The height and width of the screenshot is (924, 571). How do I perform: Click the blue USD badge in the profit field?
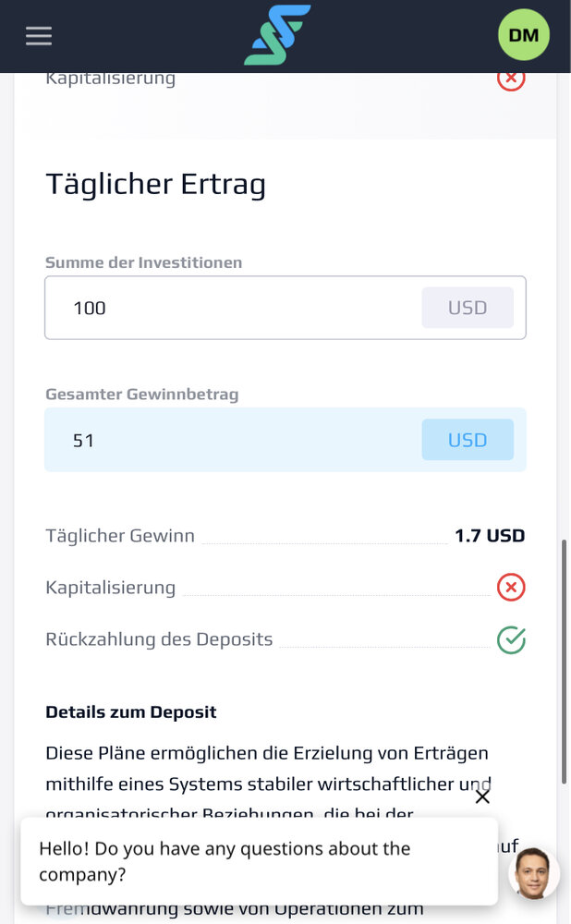tap(468, 440)
